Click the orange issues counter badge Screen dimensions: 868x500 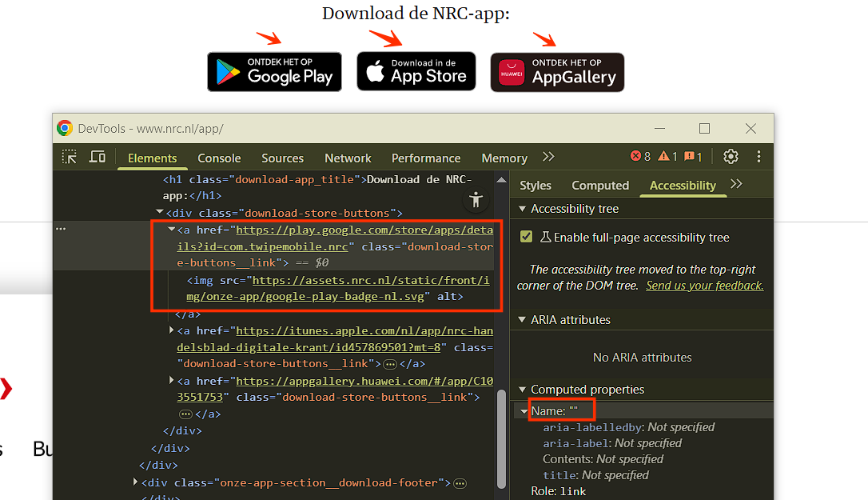(694, 157)
